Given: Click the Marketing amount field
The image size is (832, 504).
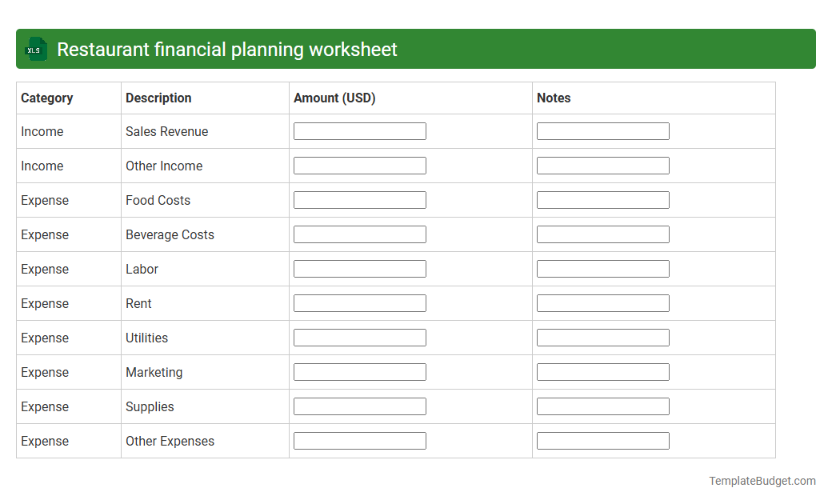Looking at the screenshot, I should point(359,371).
